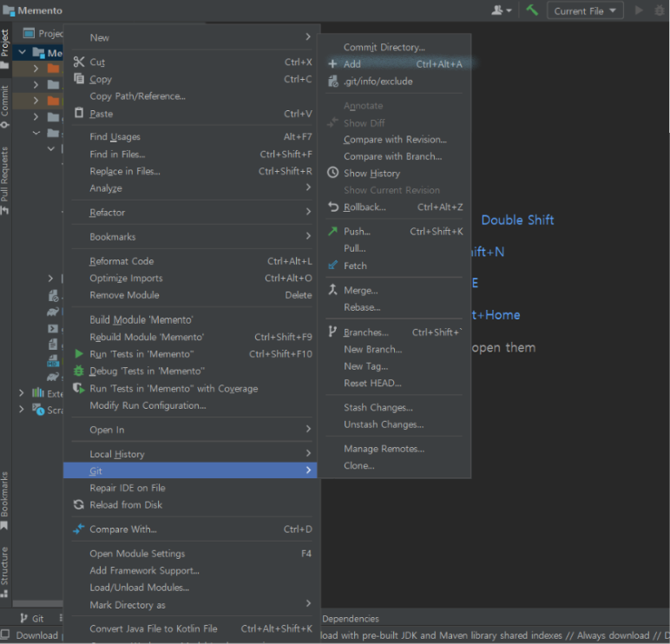Select Find in Files... menu entry

pyautogui.click(x=191, y=154)
